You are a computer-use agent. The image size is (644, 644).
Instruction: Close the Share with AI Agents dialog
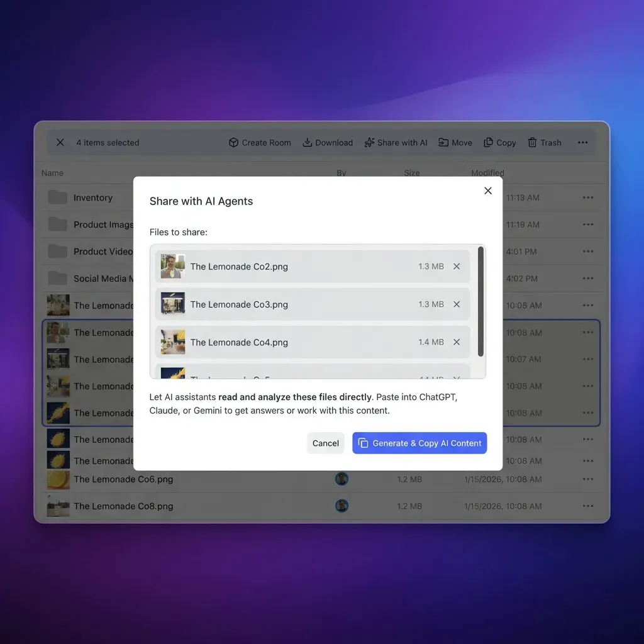[488, 191]
